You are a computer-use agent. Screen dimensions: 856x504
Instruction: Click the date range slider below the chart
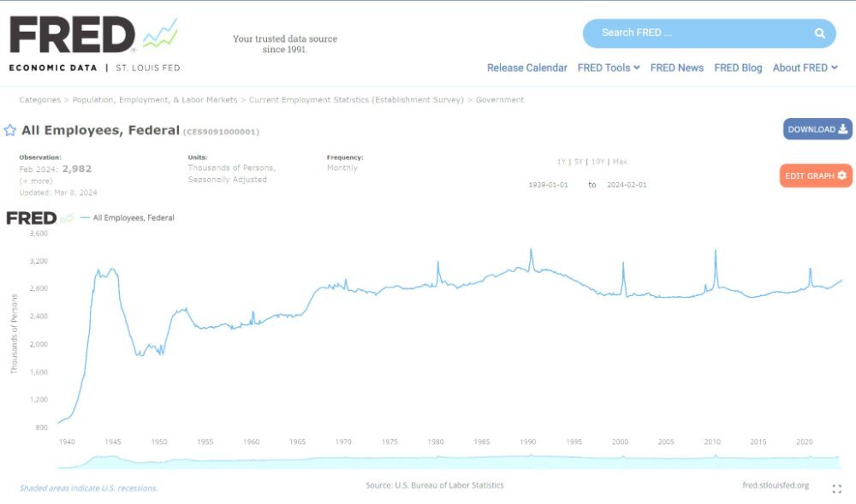coord(449,461)
